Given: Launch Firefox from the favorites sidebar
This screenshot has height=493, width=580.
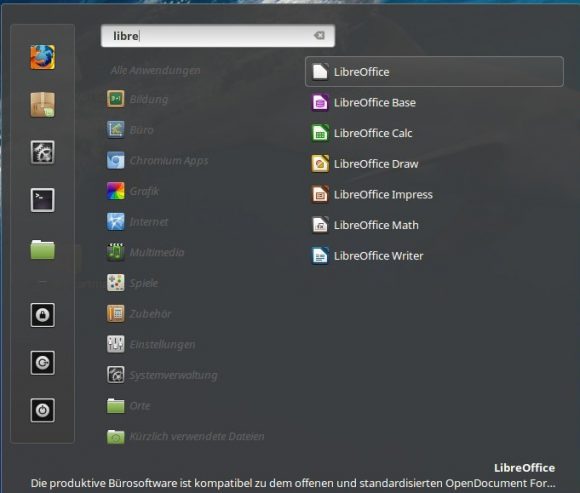Looking at the screenshot, I should (x=43, y=57).
